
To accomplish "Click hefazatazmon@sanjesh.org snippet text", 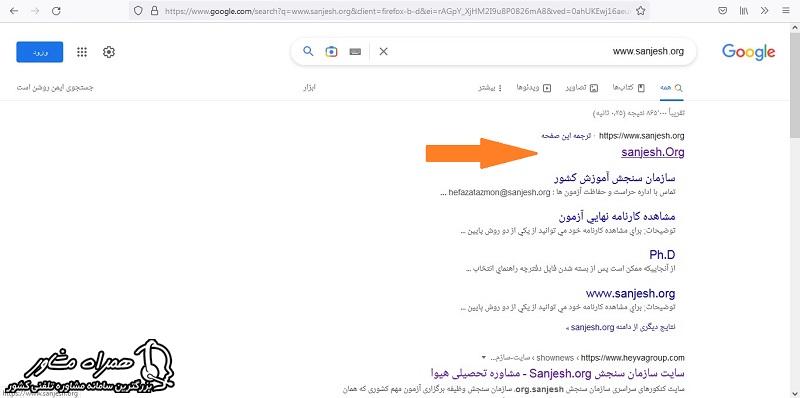I will click(x=499, y=192).
